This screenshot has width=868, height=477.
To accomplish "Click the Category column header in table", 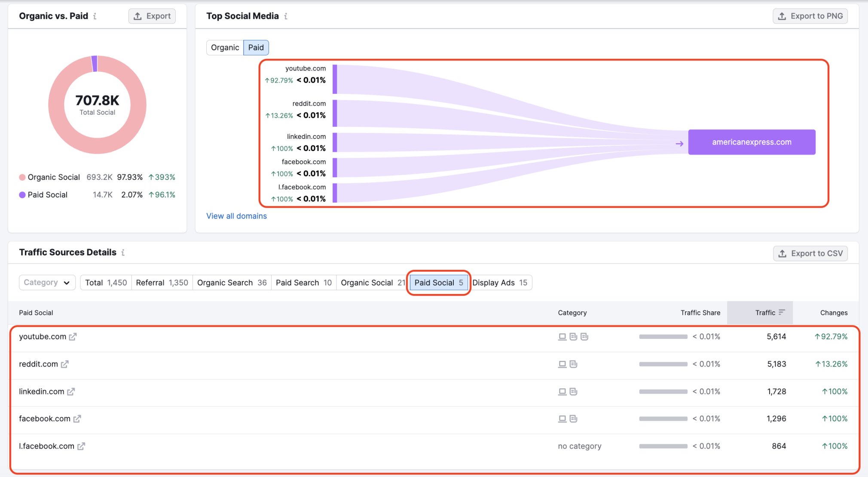I will [572, 313].
